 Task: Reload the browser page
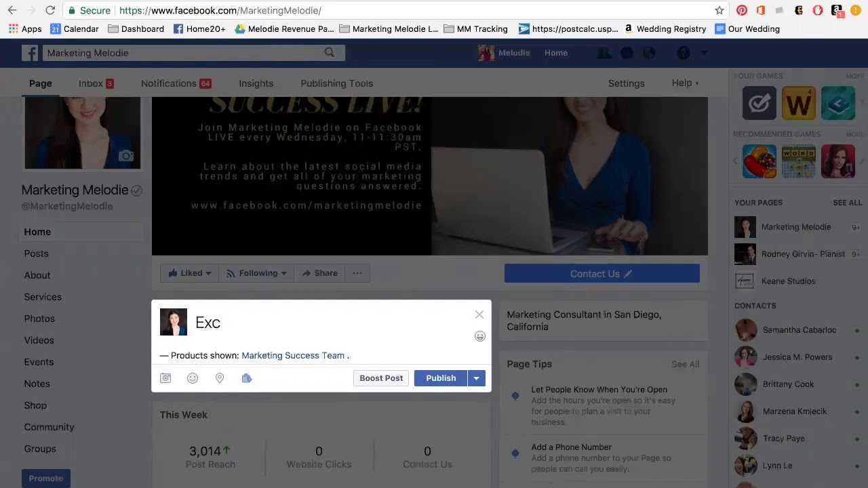coord(50,10)
